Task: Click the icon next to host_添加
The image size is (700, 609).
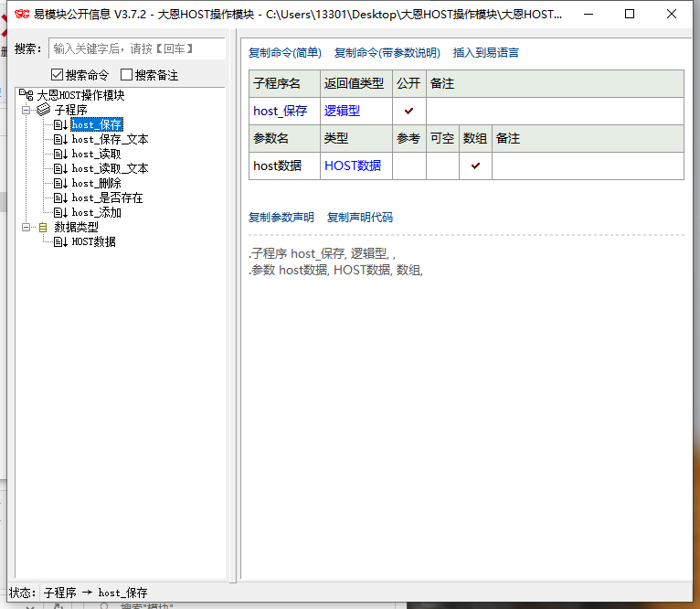Action: pos(59,212)
